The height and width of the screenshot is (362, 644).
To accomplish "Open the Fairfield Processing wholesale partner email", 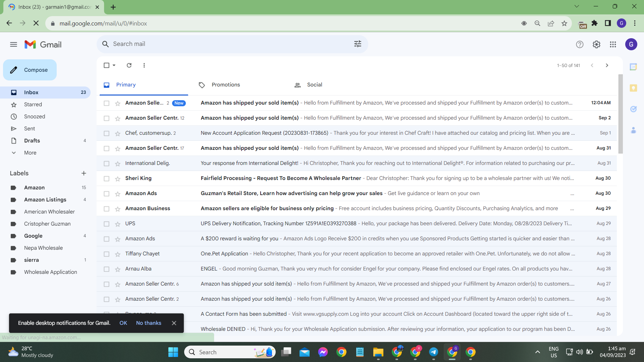I will tap(357, 178).
